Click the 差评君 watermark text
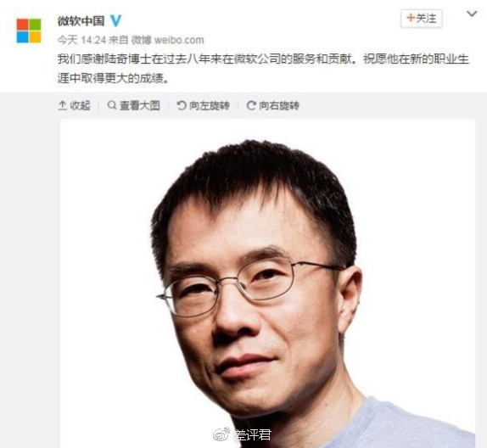487x448 pixels. click(252, 434)
